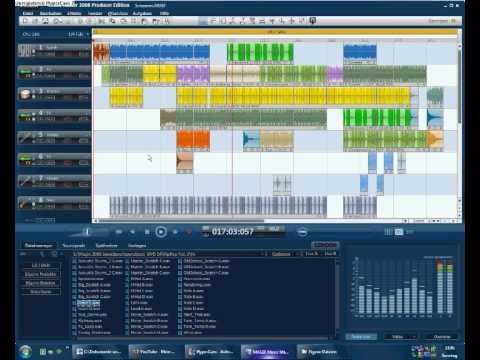Click the fast forward transport button
Screen dimensions: 480x360
pos(175,232)
